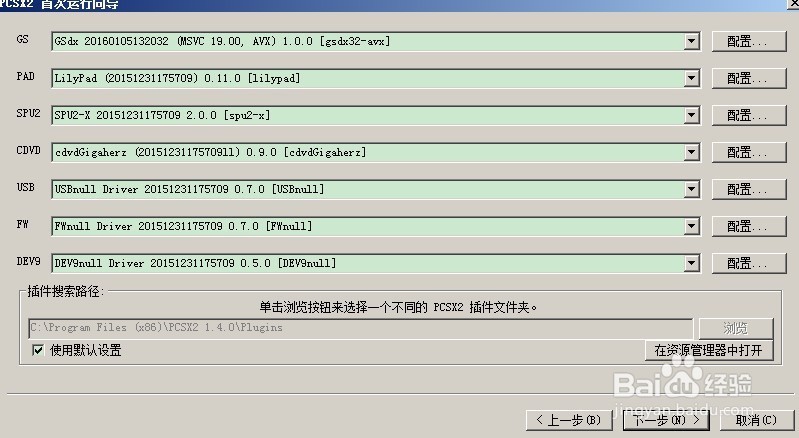
Task: Open the CDVD plugin dropdown arrow
Action: [x=691, y=152]
